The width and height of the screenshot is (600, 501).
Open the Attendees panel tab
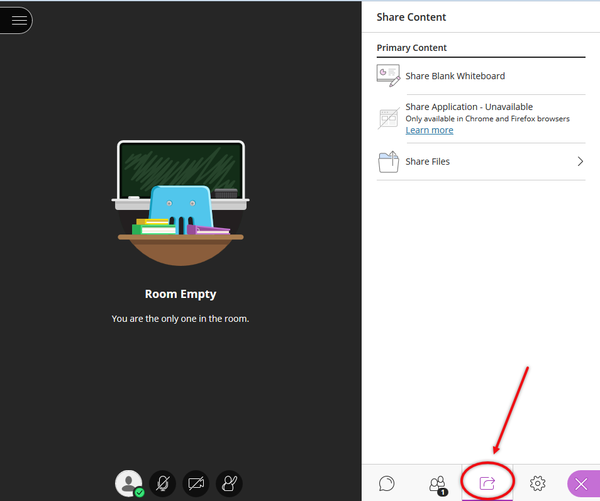[437, 485]
